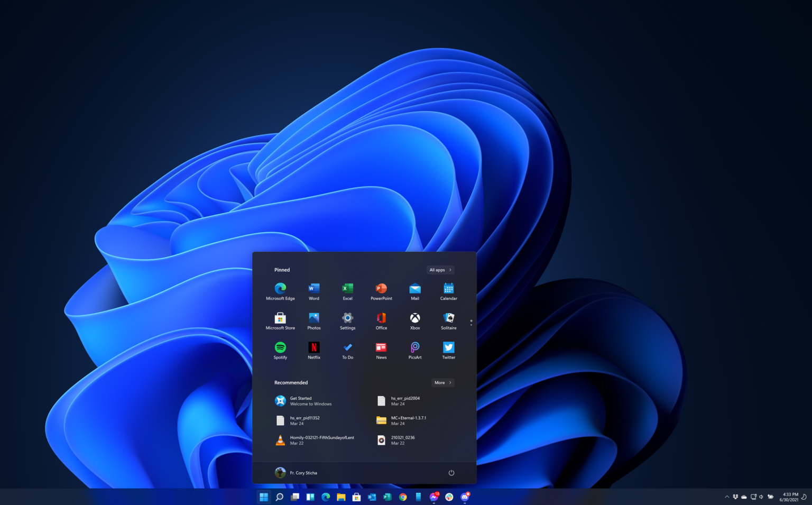Open Homily-032121-FifthSundayofLent recommended file
The width and height of the screenshot is (812, 505).
(x=314, y=440)
